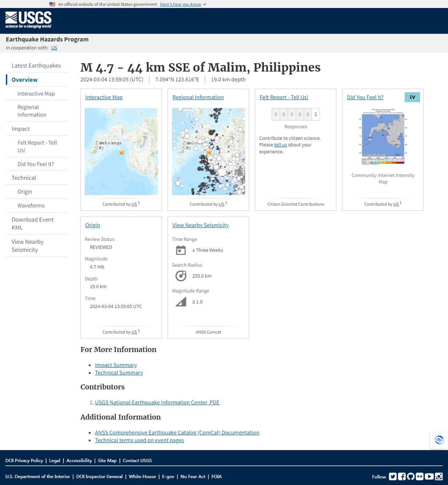Click the Regional Information seismicity map thumbnail

click(208, 151)
